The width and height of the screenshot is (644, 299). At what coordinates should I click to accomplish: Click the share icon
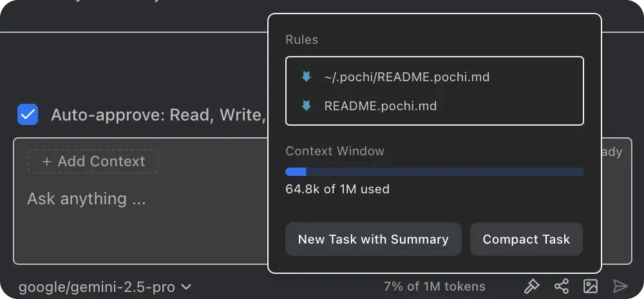562,286
